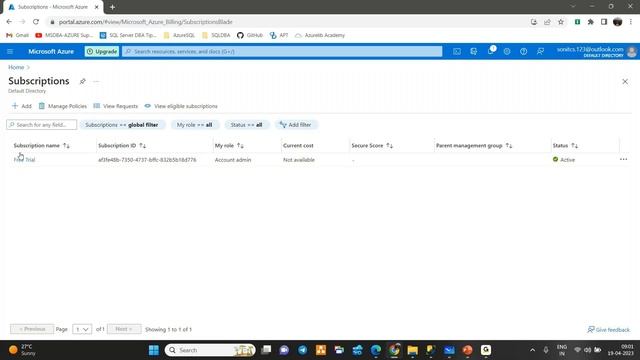This screenshot has height=360, width=640.
Task: Open Gmail bookmark
Action: tap(17, 35)
